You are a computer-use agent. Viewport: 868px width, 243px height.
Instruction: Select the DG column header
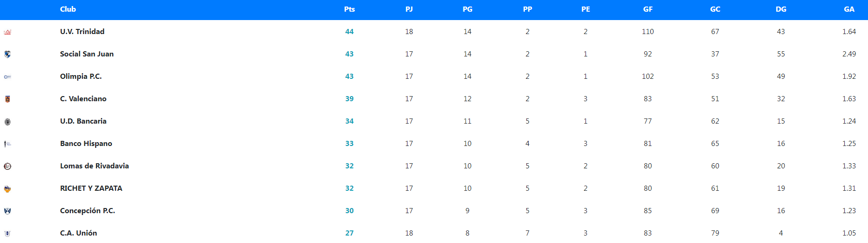(781, 9)
